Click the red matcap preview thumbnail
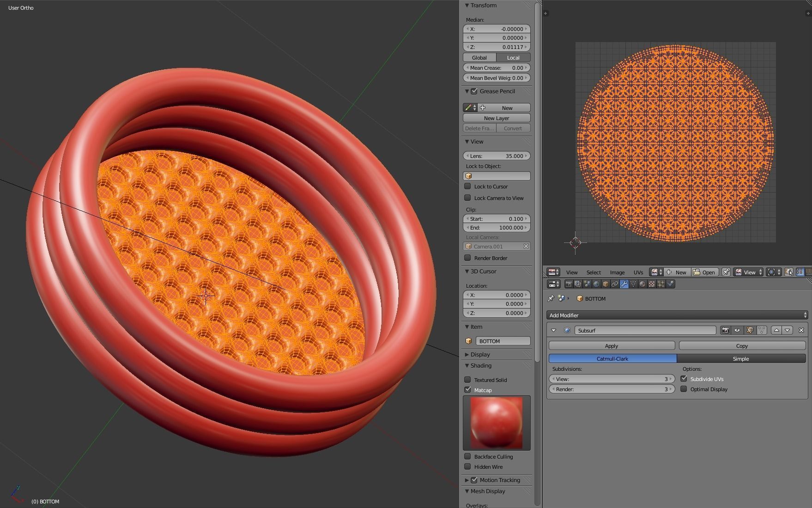This screenshot has width=812, height=508. (497, 423)
